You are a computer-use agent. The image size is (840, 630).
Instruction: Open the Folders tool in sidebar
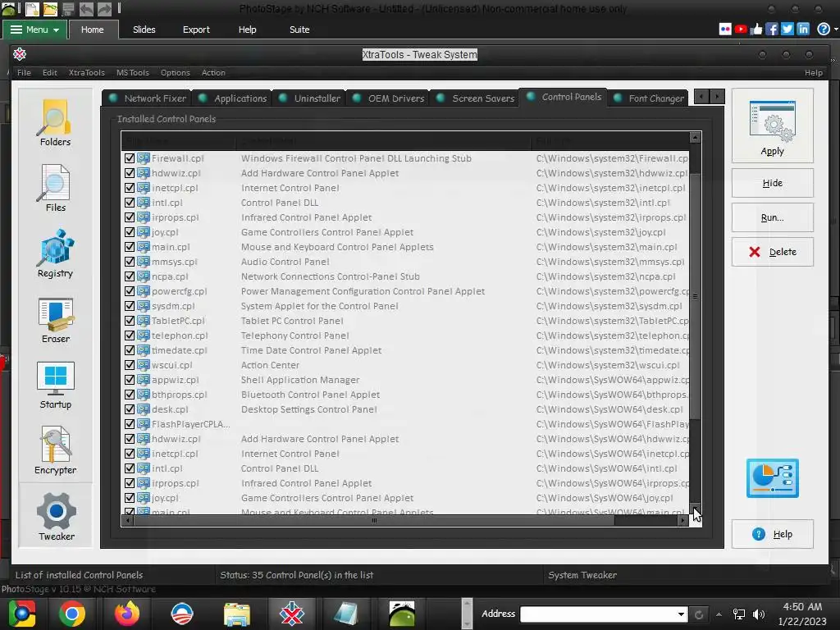pos(55,123)
